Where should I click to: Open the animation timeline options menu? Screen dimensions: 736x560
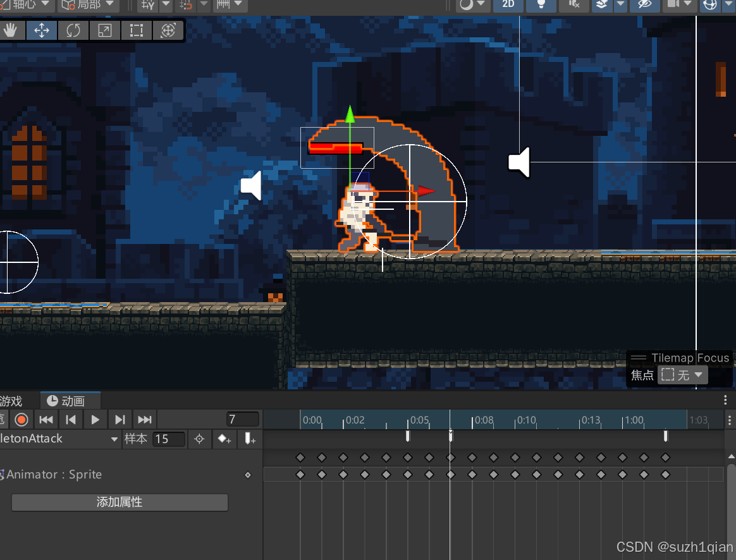730,420
